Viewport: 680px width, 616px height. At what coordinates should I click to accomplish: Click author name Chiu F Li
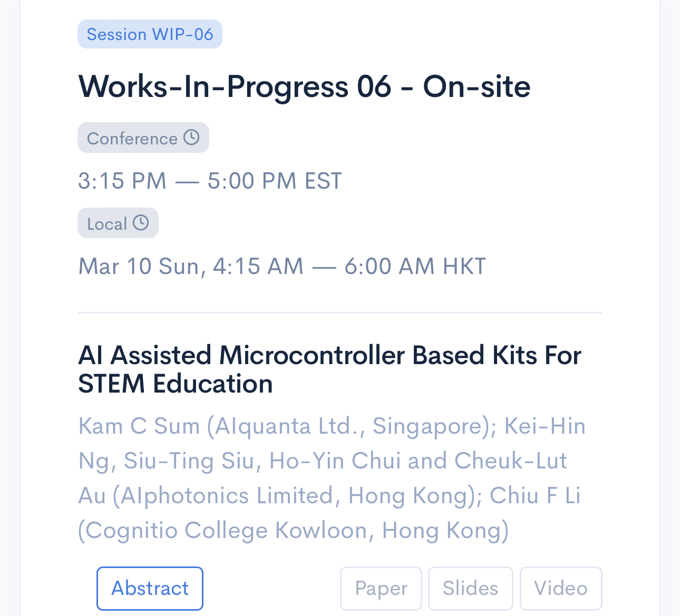point(535,495)
